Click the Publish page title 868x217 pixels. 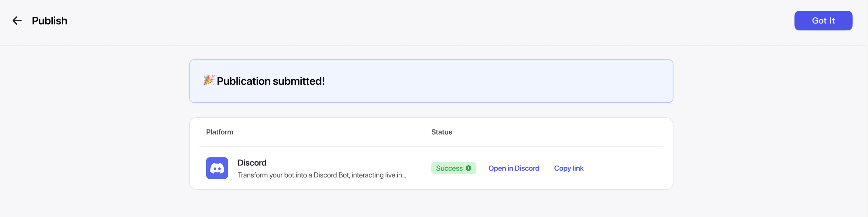[49, 21]
